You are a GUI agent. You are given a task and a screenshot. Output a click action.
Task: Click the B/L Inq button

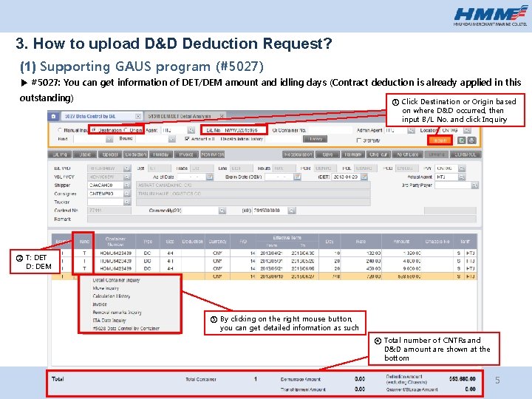(60, 154)
